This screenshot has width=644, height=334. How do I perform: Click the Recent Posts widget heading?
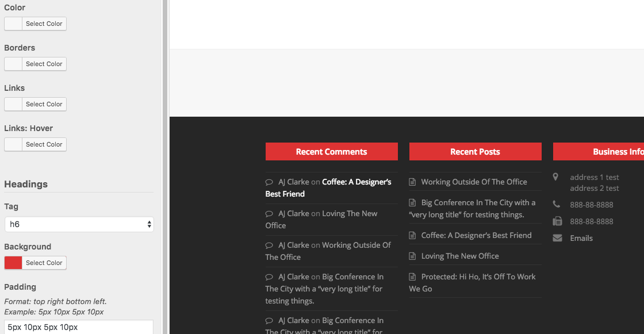[475, 152]
